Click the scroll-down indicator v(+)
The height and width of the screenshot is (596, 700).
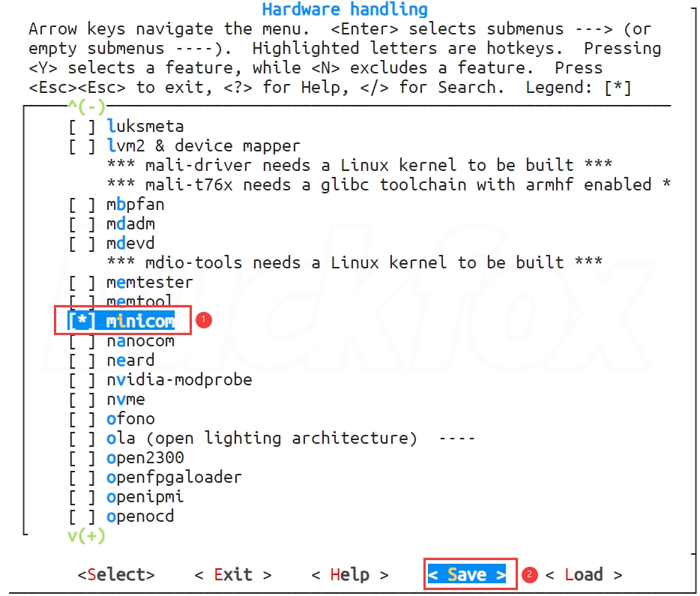(x=87, y=535)
